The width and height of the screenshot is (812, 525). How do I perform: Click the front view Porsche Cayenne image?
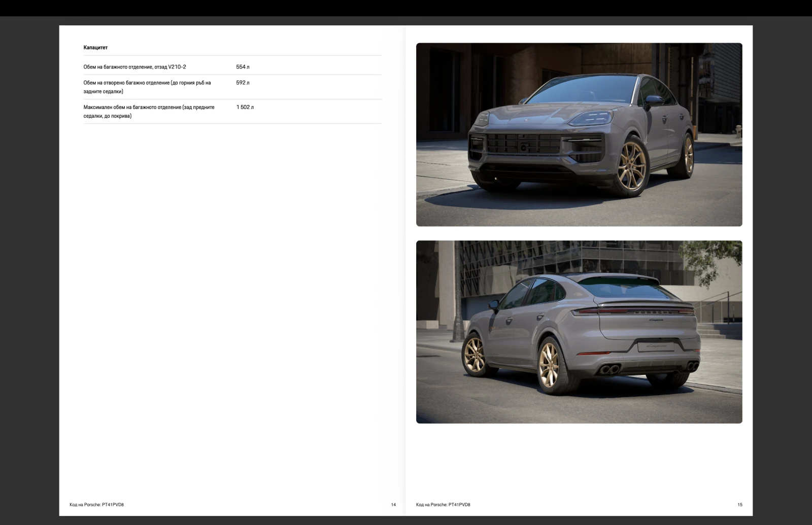pos(579,134)
